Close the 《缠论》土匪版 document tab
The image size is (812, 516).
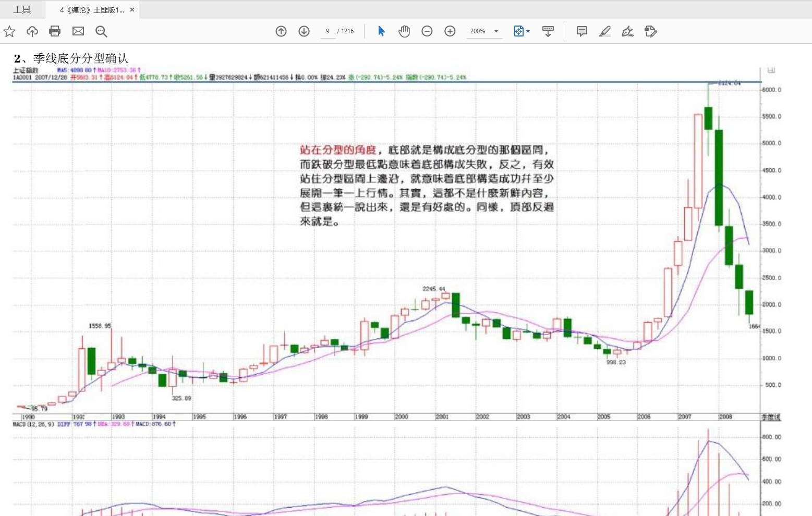132,9
